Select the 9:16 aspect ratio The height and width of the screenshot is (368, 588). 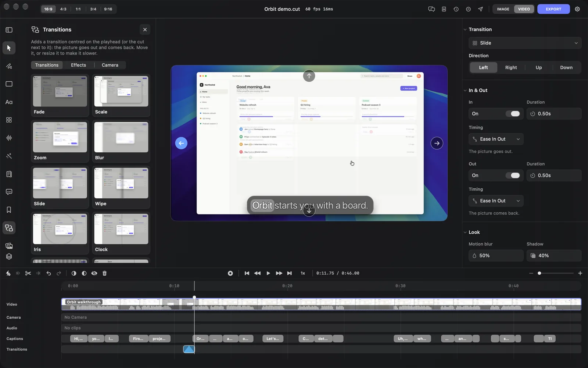pos(108,9)
